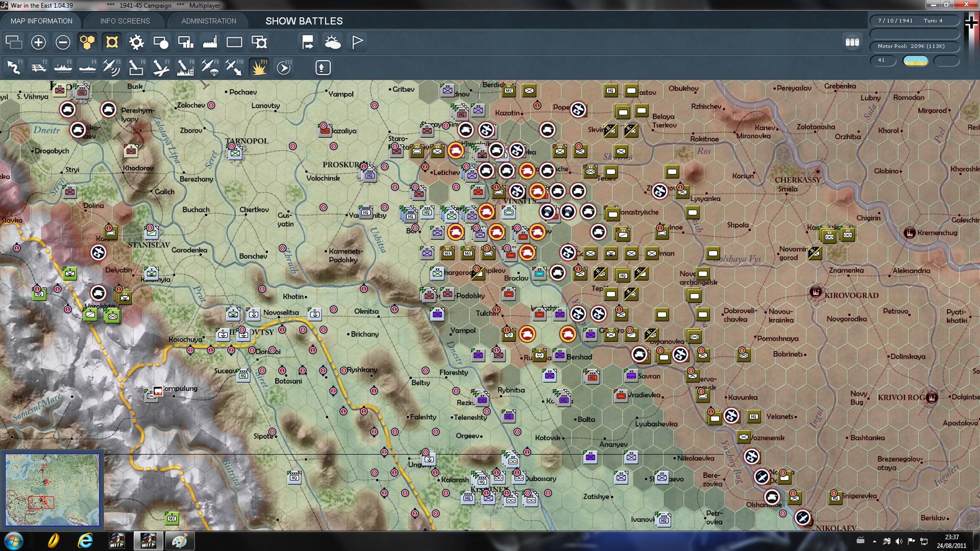This screenshot has width=980, height=551.
Task: Click the three cylinders icon
Action: pos(852,42)
